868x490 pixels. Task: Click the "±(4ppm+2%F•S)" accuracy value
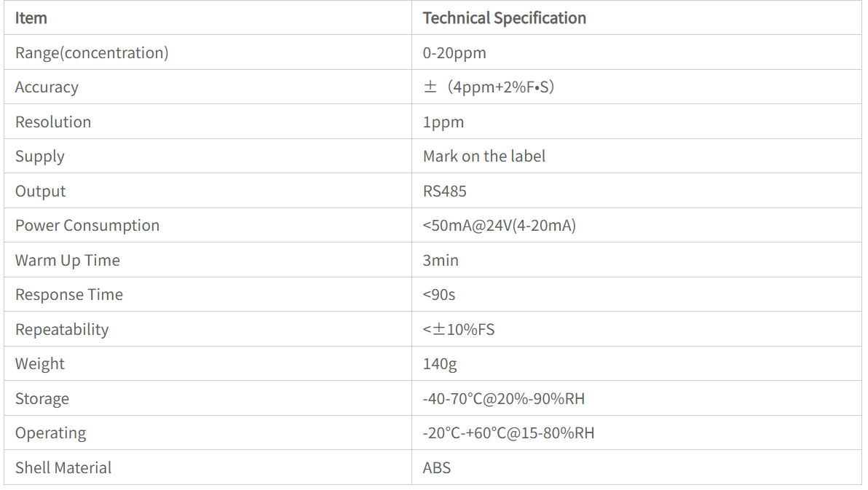click(489, 87)
